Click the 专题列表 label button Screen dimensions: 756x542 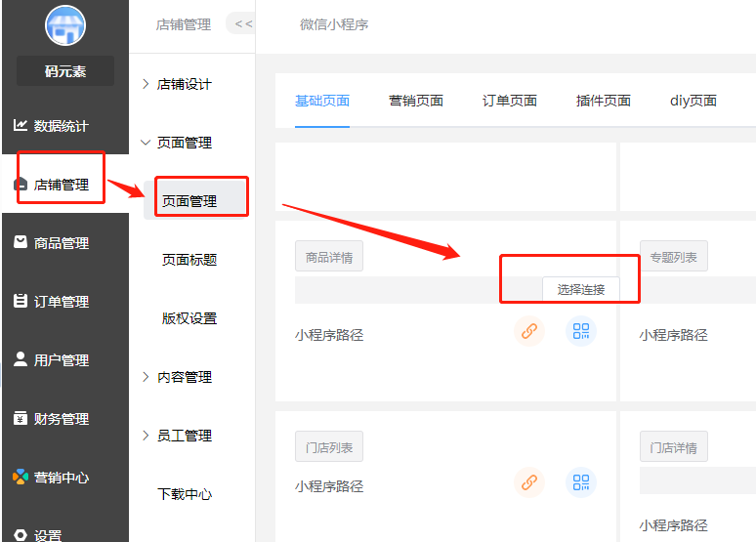tap(674, 256)
